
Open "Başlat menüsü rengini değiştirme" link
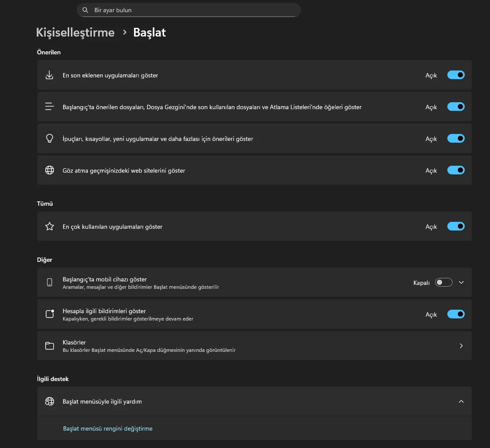108,428
